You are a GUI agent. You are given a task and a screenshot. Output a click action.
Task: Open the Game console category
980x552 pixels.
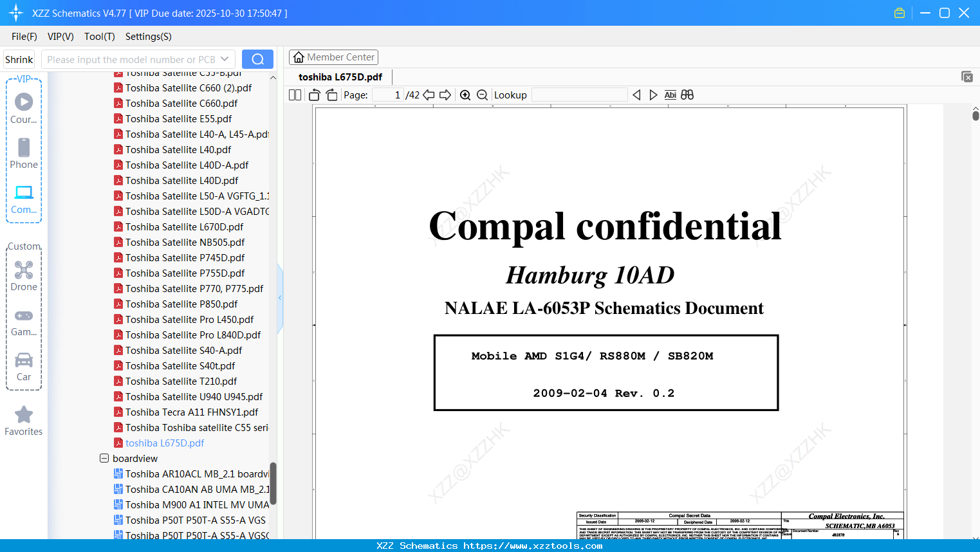coord(24,322)
